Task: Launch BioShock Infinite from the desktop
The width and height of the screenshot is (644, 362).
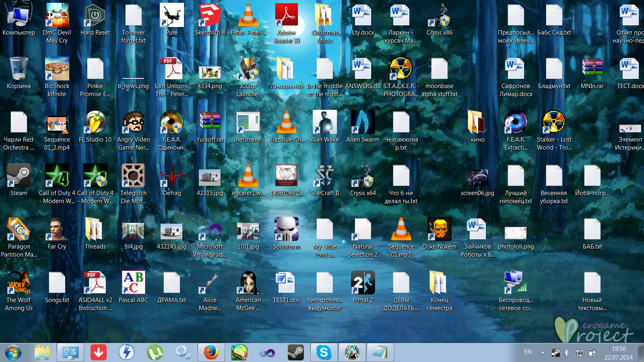Action: click(57, 77)
